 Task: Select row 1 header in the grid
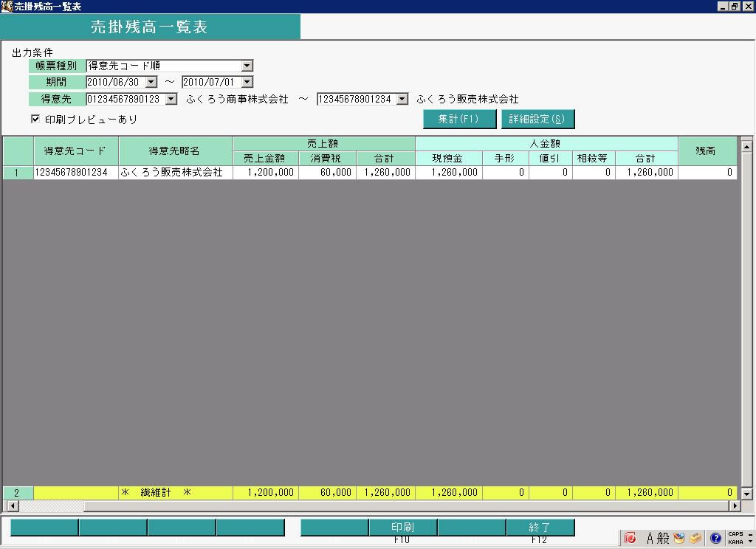(18, 173)
